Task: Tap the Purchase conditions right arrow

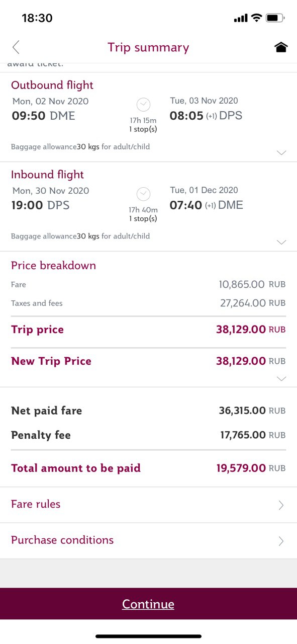Action: pyautogui.click(x=281, y=541)
